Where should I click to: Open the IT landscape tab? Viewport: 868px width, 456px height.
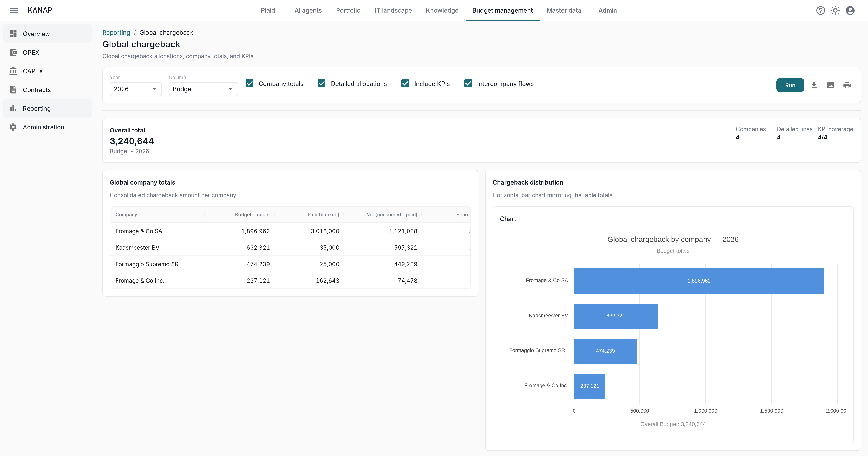393,10
